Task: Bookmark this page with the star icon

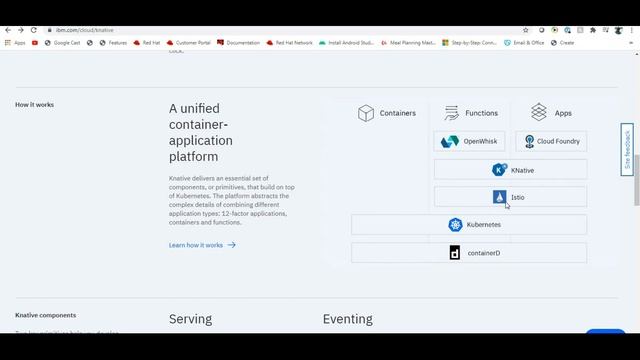Action: coord(526,30)
